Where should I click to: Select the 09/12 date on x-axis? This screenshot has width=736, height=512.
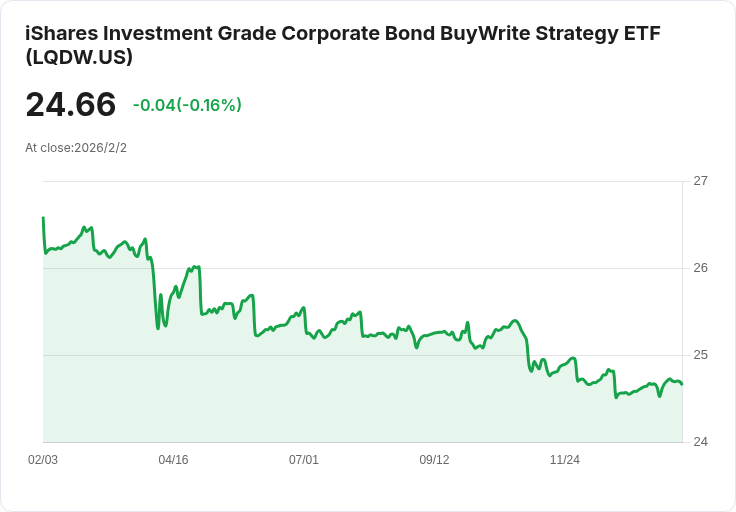click(434, 460)
